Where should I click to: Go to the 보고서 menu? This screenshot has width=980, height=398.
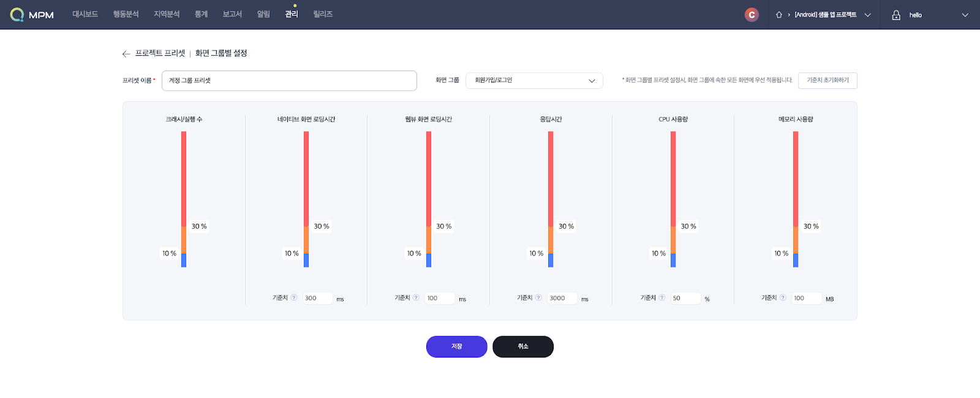pyautogui.click(x=232, y=14)
